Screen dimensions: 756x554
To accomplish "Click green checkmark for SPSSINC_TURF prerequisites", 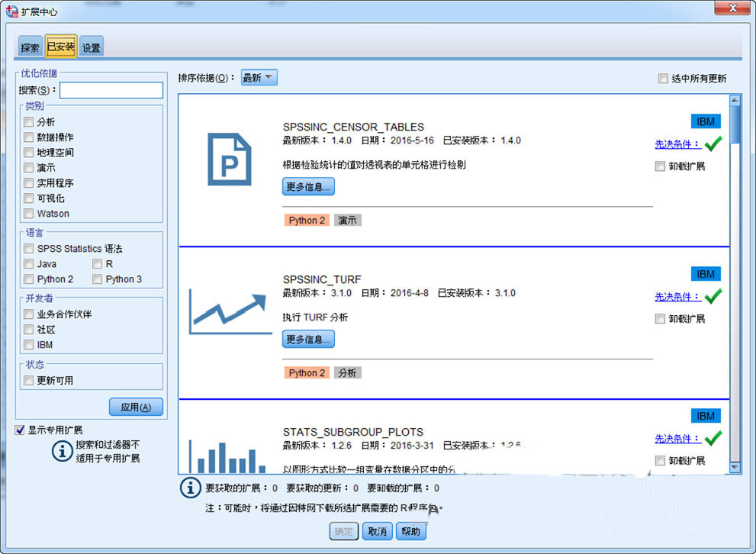I will [x=713, y=296].
